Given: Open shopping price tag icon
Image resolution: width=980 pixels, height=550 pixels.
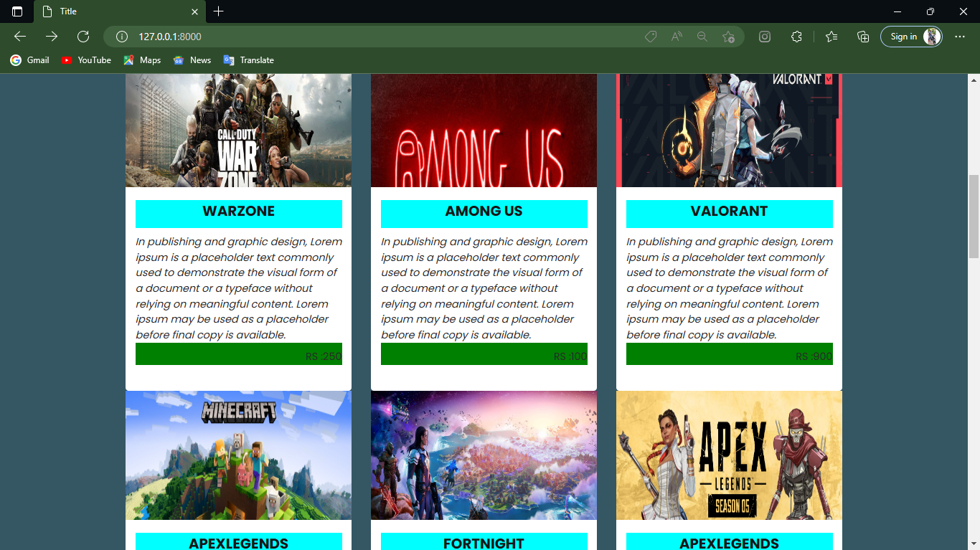Looking at the screenshot, I should coord(651,37).
